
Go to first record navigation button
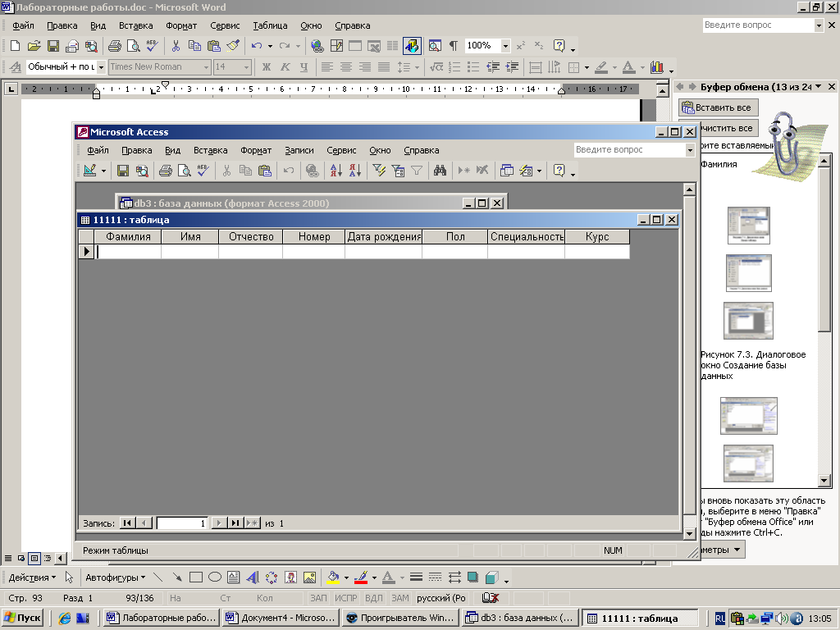pyautogui.click(x=127, y=523)
